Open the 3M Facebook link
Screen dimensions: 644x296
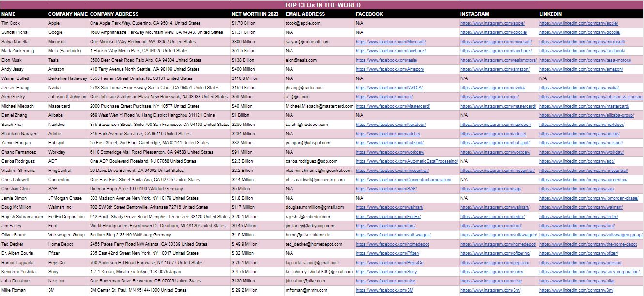(x=384, y=290)
